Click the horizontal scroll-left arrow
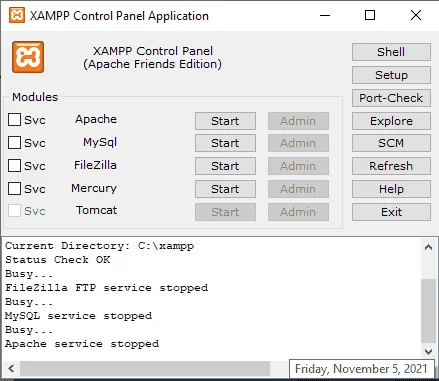 coord(11,369)
